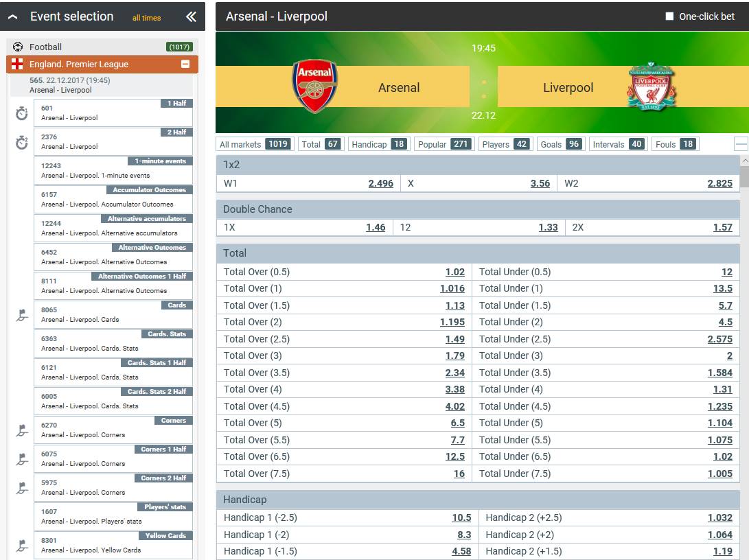This screenshot has width=749, height=560.
Task: Pick Total Over (3.5) odds 2.34
Action: (454, 373)
